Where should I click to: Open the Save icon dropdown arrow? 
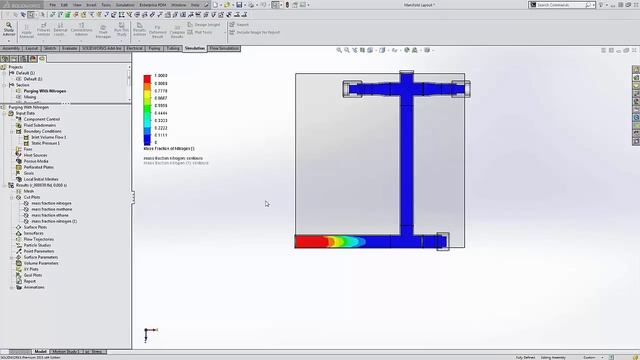point(244,5)
